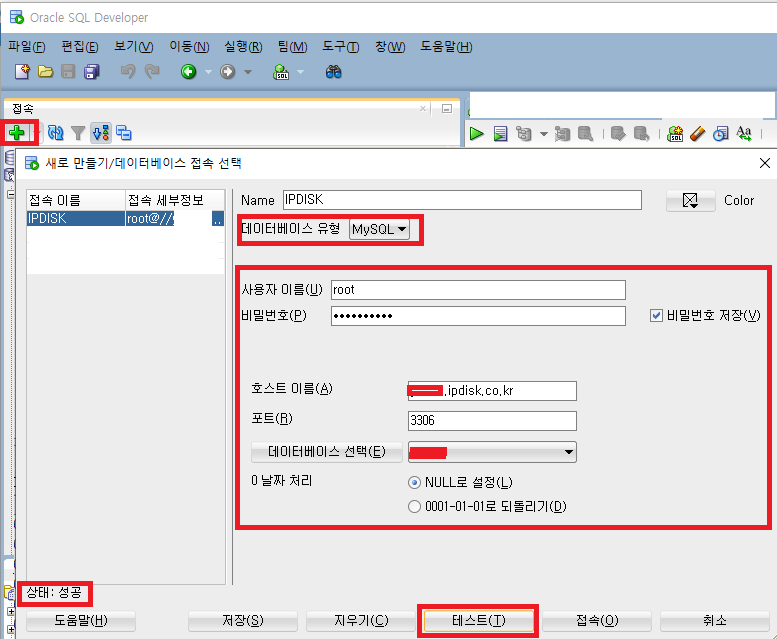This screenshot has width=777, height=639.
Task: Open the 편집 menu
Action: [x=80, y=47]
